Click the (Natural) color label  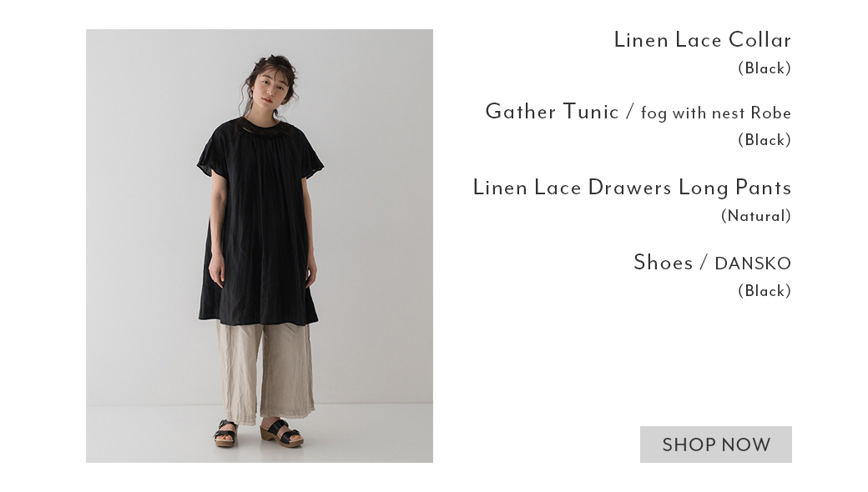pyautogui.click(x=755, y=216)
